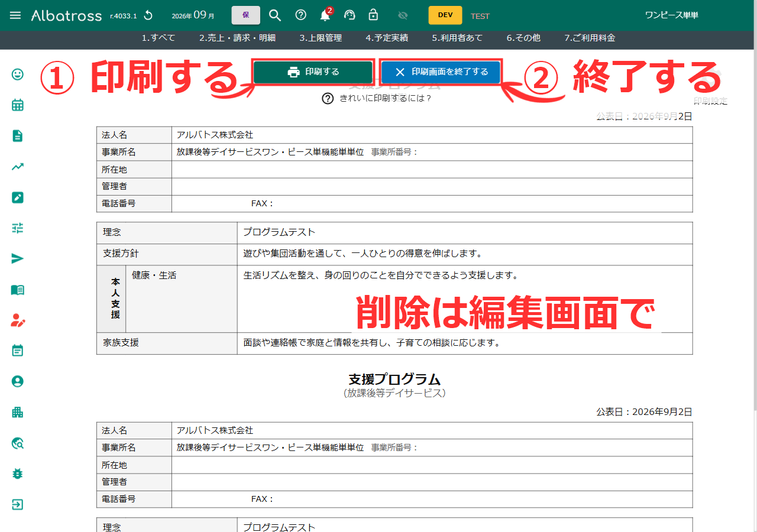The width and height of the screenshot is (757, 532).
Task: Open the search magnifier in the header
Action: tap(274, 15)
